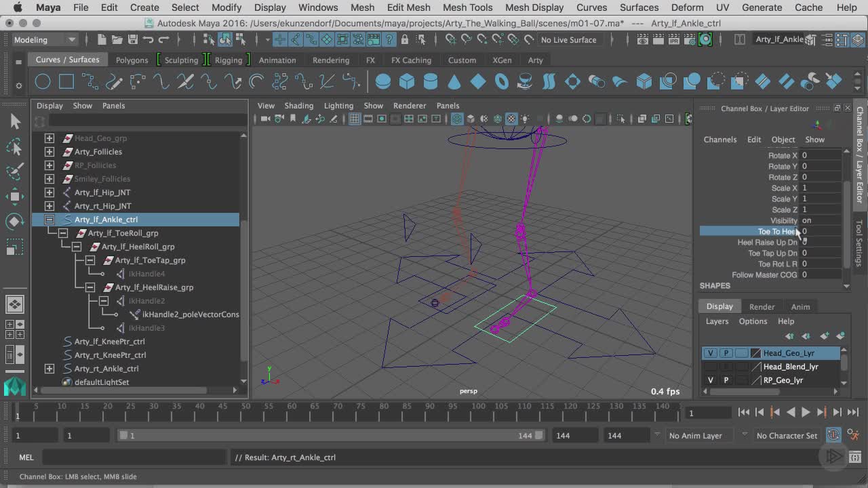Toggle playback P box of Head_Geo_Lyr
This screenshot has height=488, width=868.
(726, 353)
